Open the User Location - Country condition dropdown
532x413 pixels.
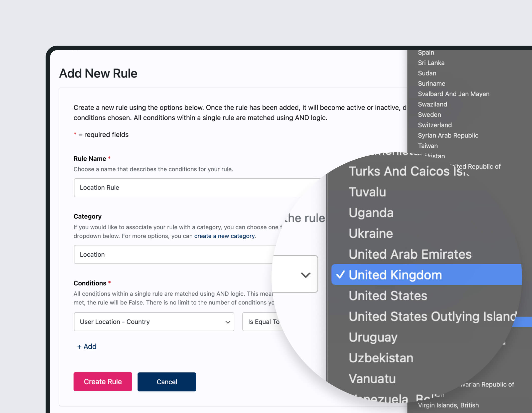(154, 322)
